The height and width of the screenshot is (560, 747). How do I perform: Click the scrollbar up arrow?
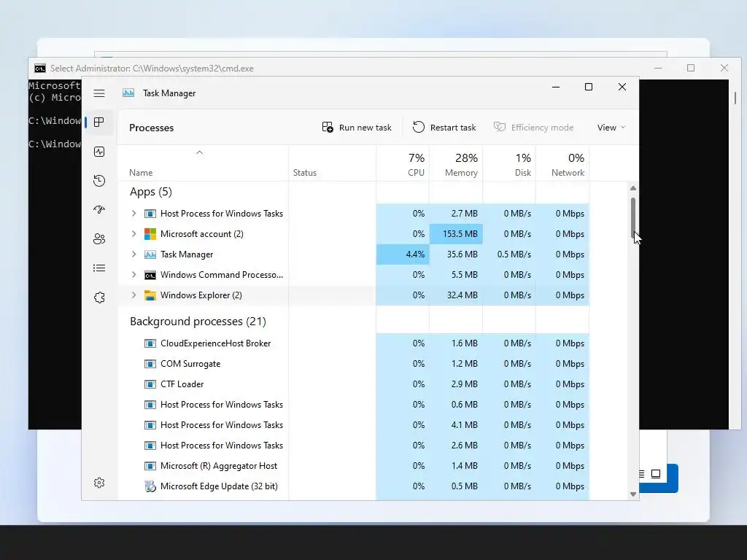coord(633,188)
